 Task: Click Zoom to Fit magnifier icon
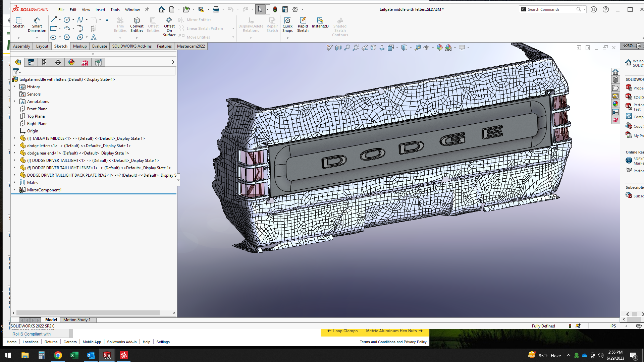point(347,48)
